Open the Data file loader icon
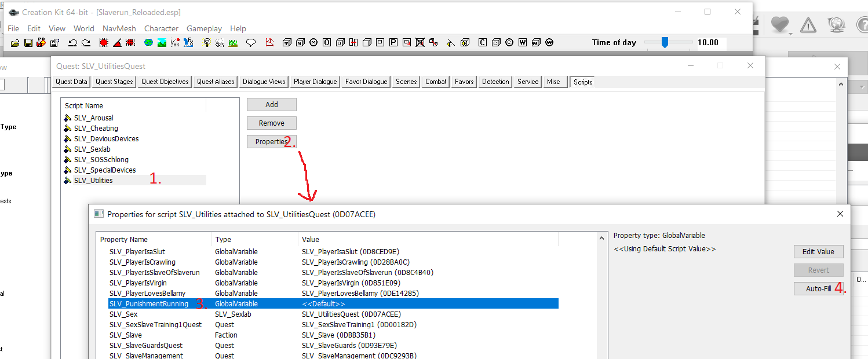 14,42
